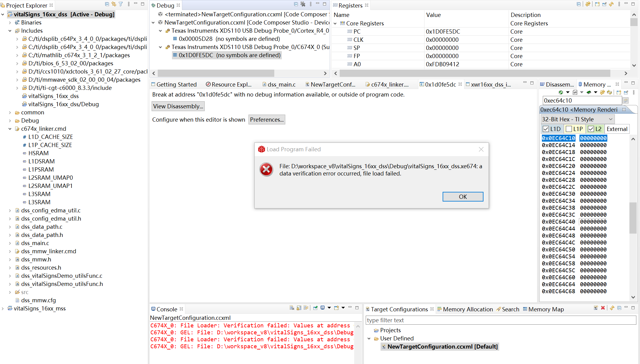Collapse the Cortex_R4_0 debug probe node
The height and width of the screenshot is (364, 640).
(x=160, y=31)
